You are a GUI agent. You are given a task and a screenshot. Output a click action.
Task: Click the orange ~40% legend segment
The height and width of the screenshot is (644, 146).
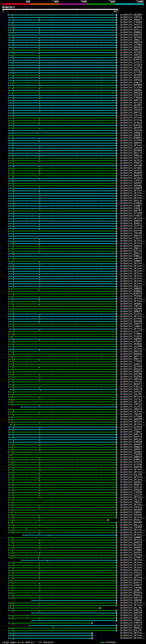(x=45, y=4)
